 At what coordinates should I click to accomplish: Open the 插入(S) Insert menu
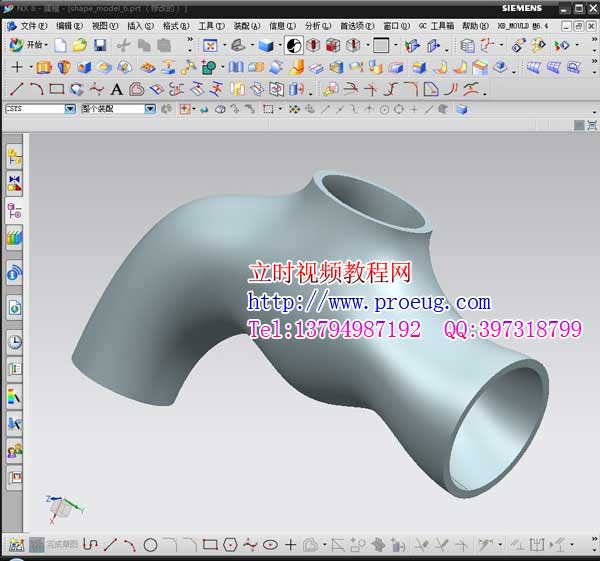click(140, 26)
